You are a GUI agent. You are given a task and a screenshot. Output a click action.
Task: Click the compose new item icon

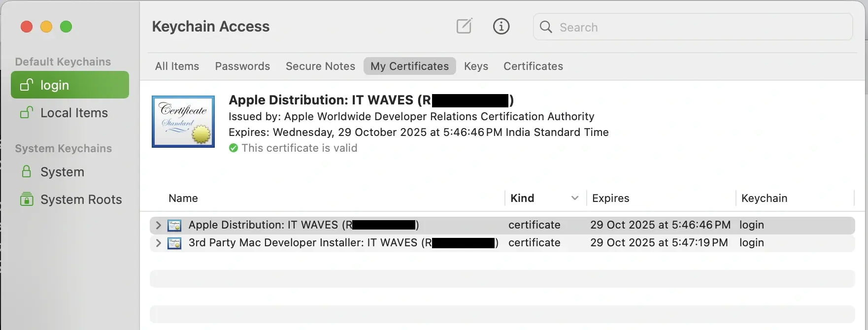[x=464, y=26]
